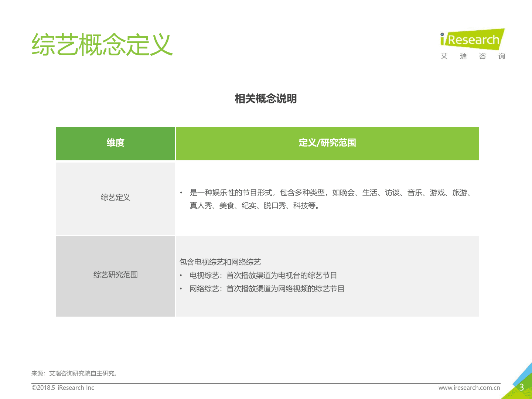Select the gray cell containing 综艺研究范围

point(116,276)
